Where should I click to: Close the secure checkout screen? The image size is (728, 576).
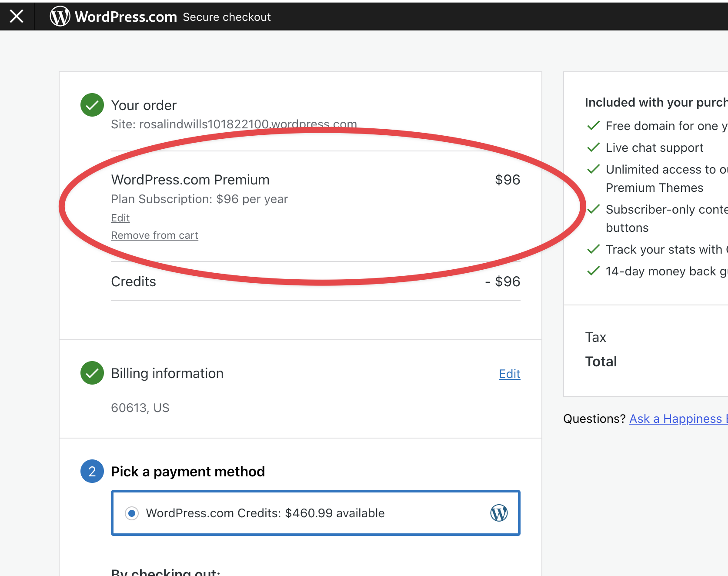[x=16, y=16]
